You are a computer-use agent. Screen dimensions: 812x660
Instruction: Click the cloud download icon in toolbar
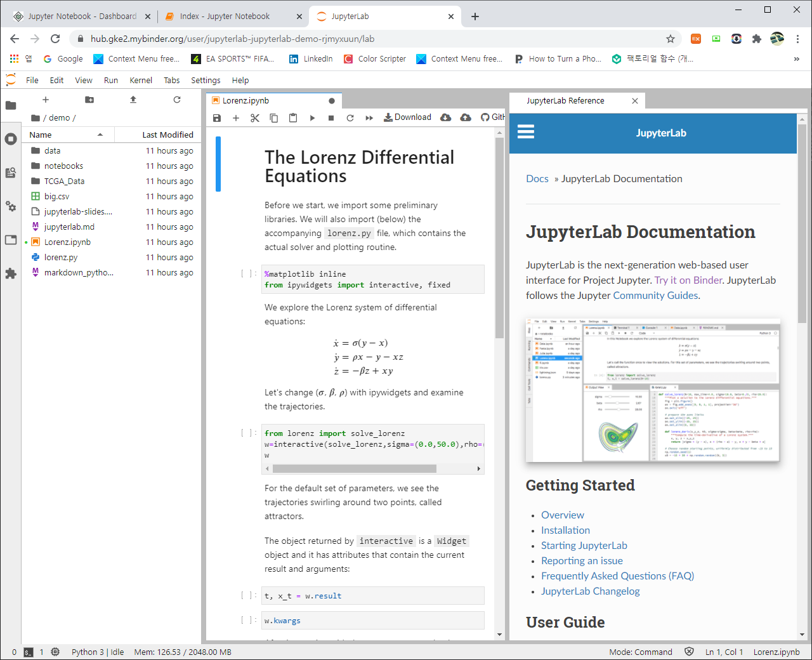(x=446, y=117)
